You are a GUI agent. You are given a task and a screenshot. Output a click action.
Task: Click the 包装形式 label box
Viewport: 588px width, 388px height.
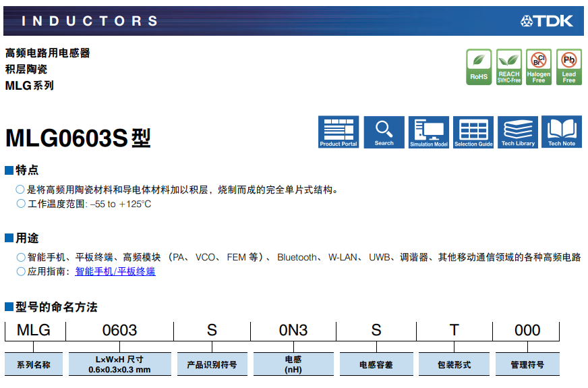tap(454, 364)
